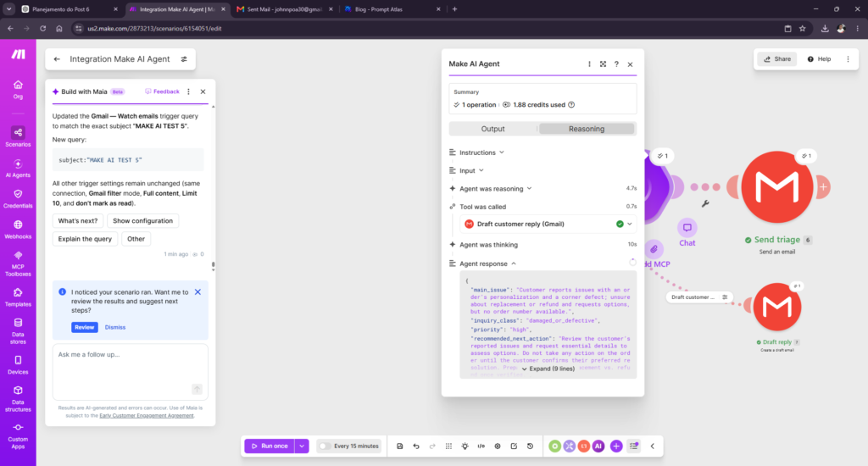Undo the last change in bottom toolbar

(x=416, y=446)
